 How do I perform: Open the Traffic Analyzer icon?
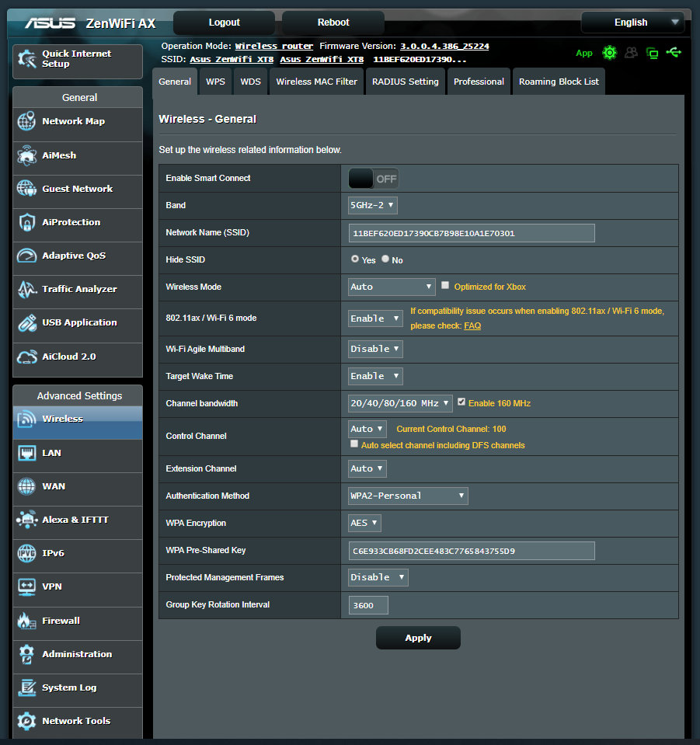pos(26,289)
